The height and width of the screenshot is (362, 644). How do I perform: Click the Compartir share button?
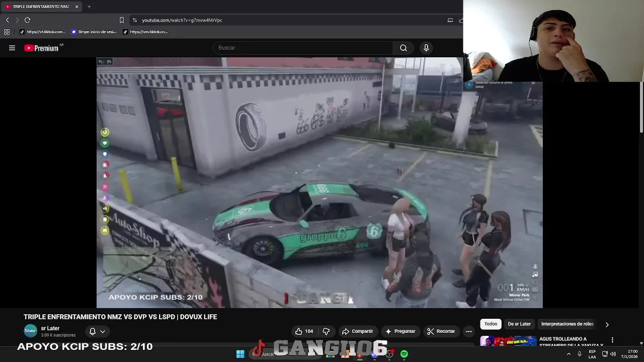[x=357, y=331]
